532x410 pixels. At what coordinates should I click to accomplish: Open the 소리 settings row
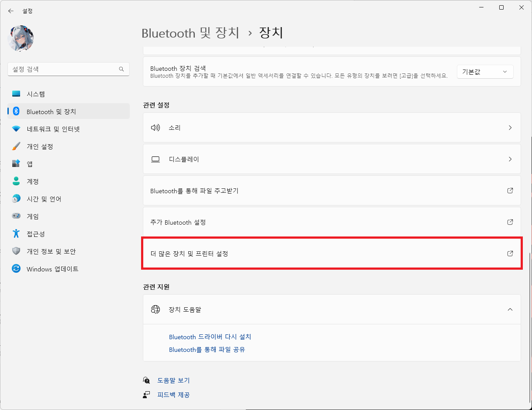[x=332, y=128]
